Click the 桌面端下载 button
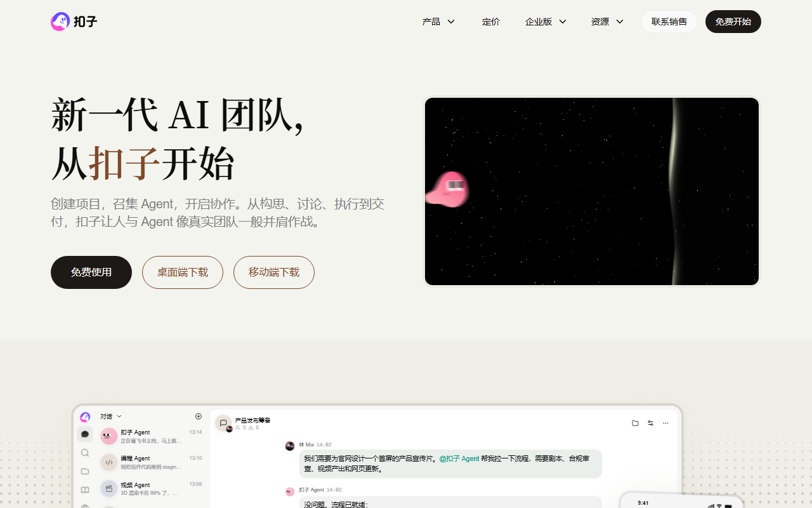Viewport: 812px width, 508px height. (x=183, y=272)
